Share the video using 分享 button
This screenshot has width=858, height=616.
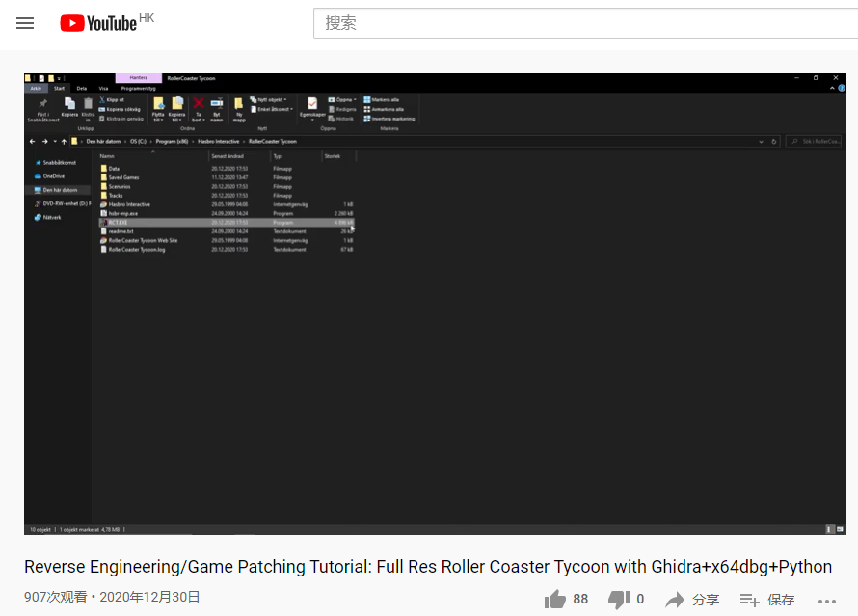692,600
